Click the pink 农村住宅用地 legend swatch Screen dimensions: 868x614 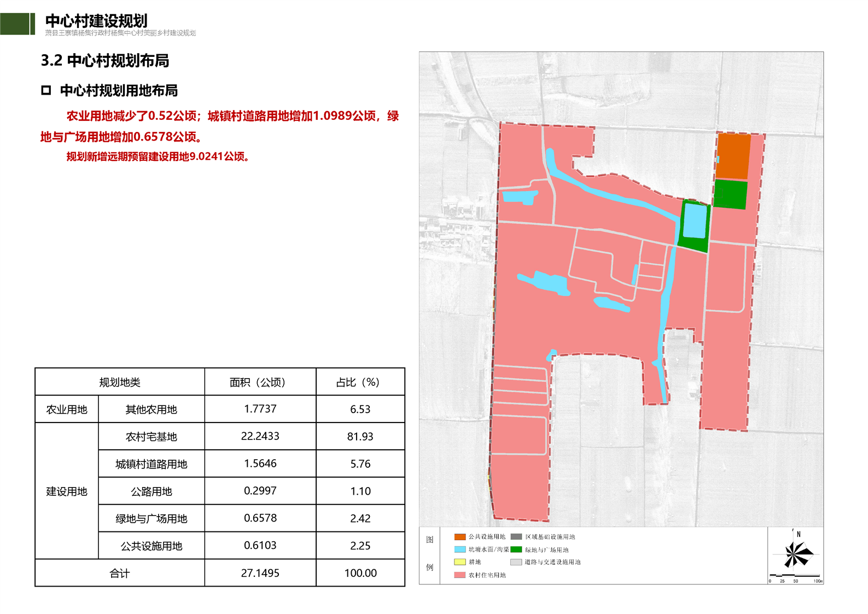coord(459,575)
